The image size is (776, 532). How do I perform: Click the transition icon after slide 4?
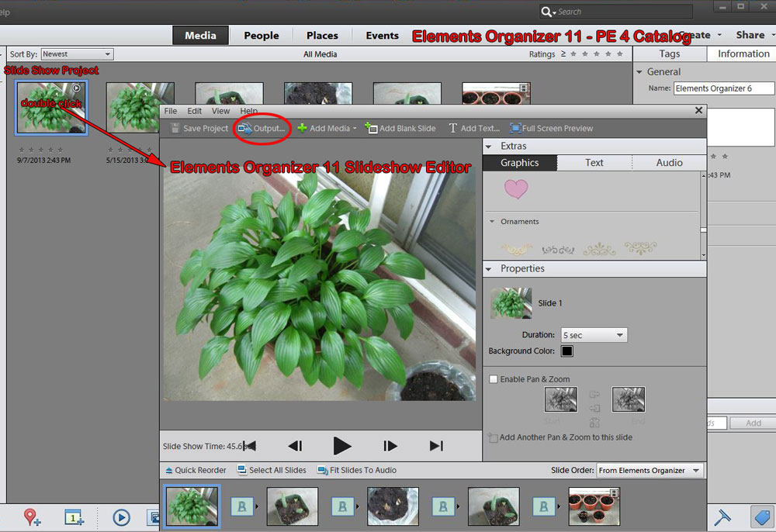543,506
